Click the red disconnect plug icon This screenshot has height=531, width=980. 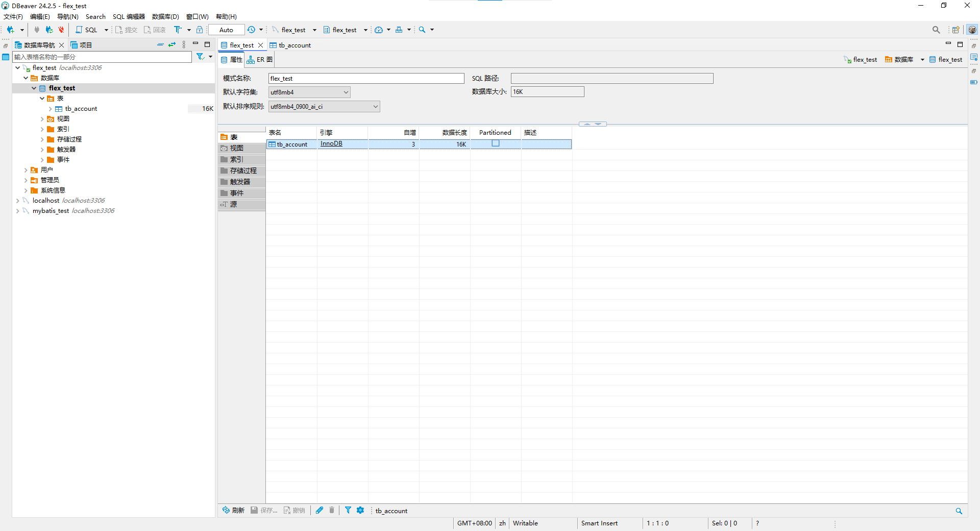point(61,30)
